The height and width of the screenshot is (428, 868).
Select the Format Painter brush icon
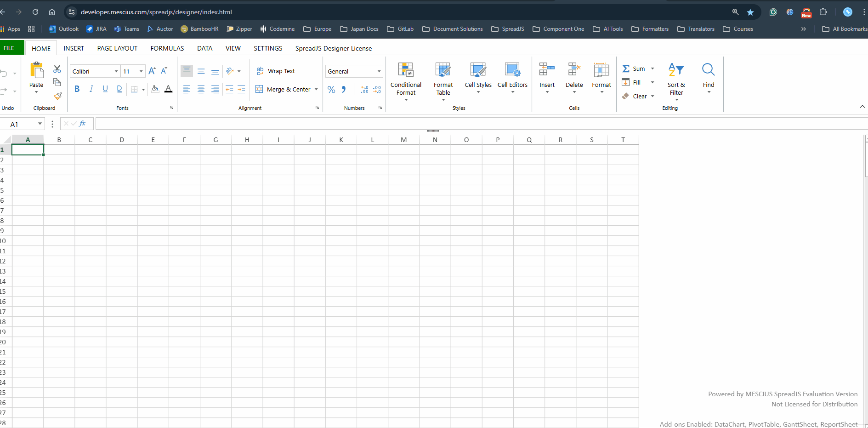coord(57,96)
